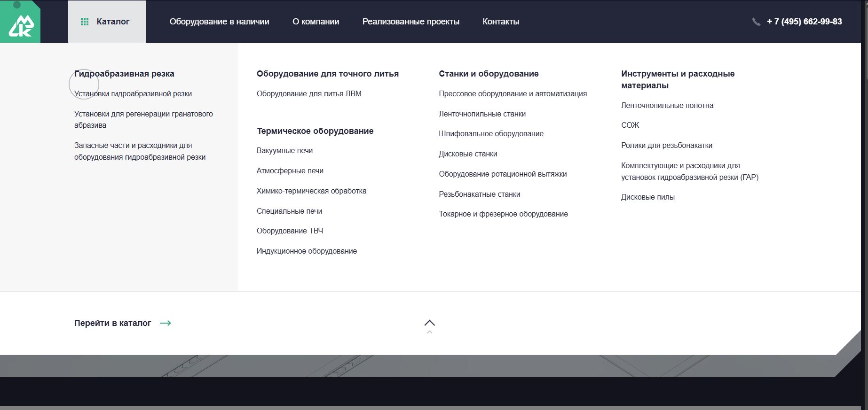This screenshot has height=410, width=868.
Task: Open Оборудование в наличии page
Action: [x=219, y=22]
